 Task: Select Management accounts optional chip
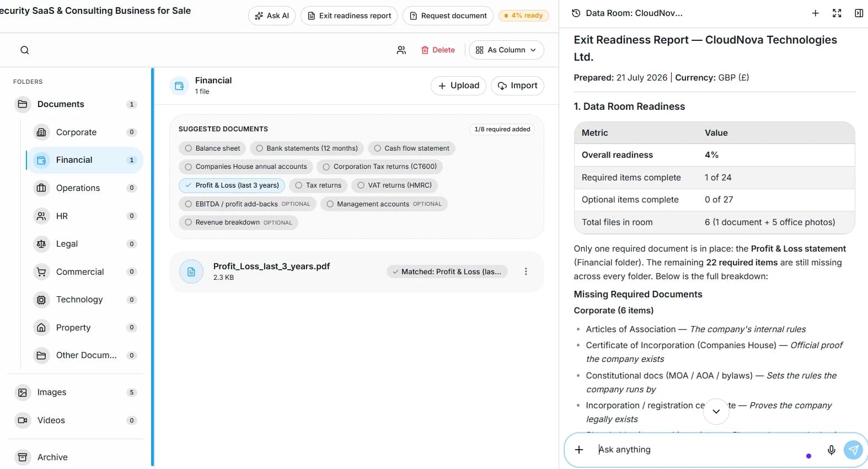click(x=384, y=204)
